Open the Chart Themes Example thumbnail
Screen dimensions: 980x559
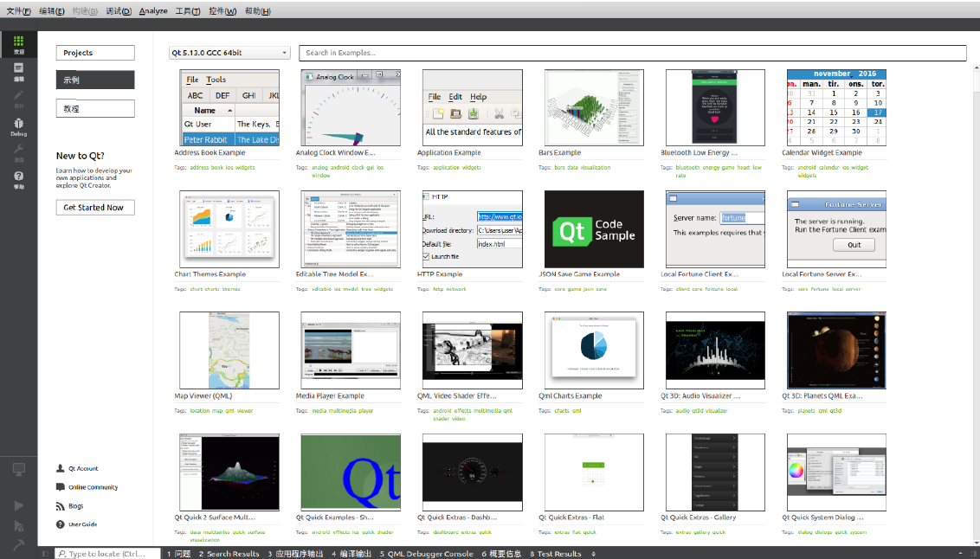pos(229,229)
